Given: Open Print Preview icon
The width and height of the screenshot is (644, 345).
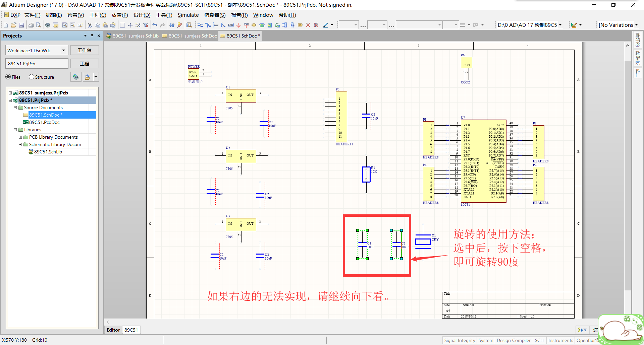Looking at the screenshot, I should coord(39,25).
